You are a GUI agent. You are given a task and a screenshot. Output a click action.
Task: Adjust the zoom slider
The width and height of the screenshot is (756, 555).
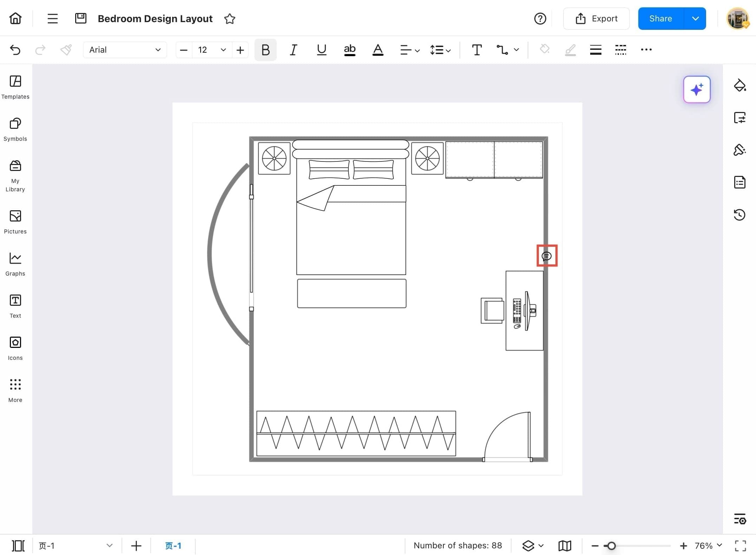611,546
